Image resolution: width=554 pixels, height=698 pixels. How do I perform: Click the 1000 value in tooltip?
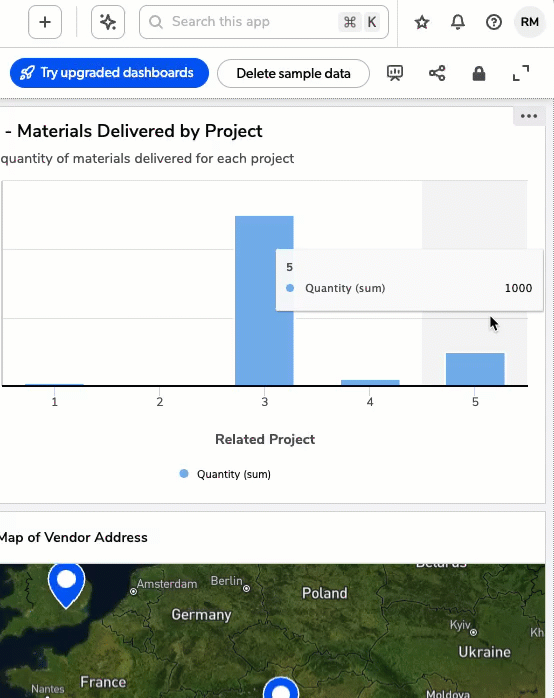[518, 288]
